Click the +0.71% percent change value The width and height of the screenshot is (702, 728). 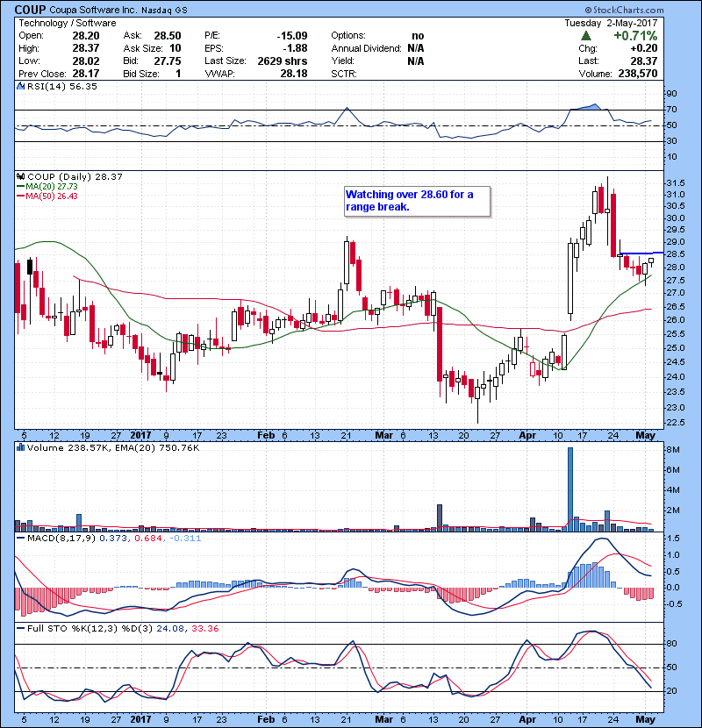tap(635, 36)
